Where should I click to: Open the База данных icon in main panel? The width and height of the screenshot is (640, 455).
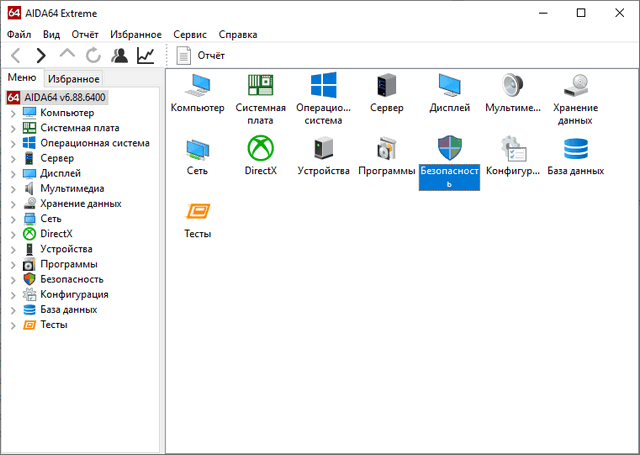pyautogui.click(x=575, y=149)
